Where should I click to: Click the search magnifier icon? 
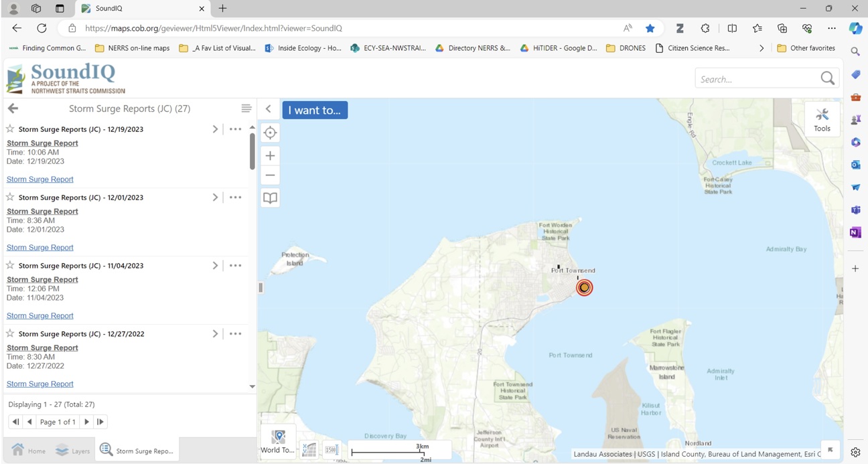tap(827, 78)
